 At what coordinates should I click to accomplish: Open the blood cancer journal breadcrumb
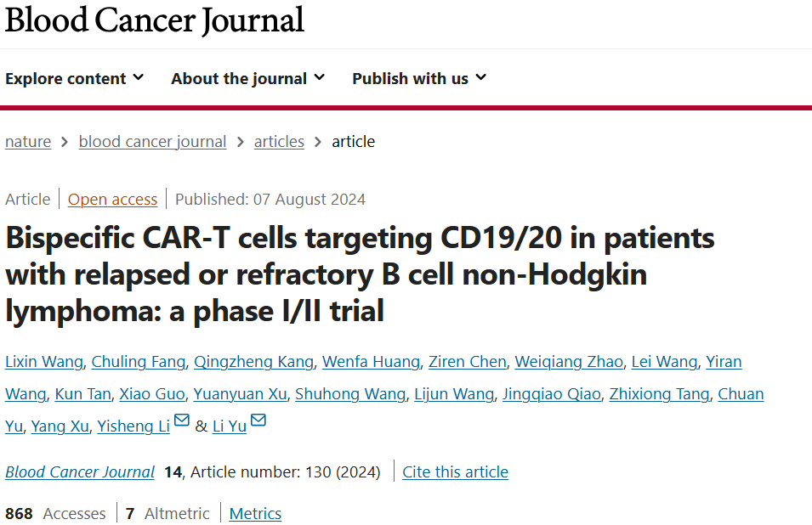(x=152, y=142)
